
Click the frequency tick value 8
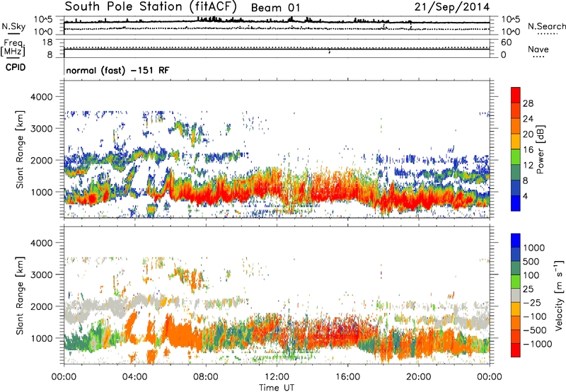coord(50,54)
